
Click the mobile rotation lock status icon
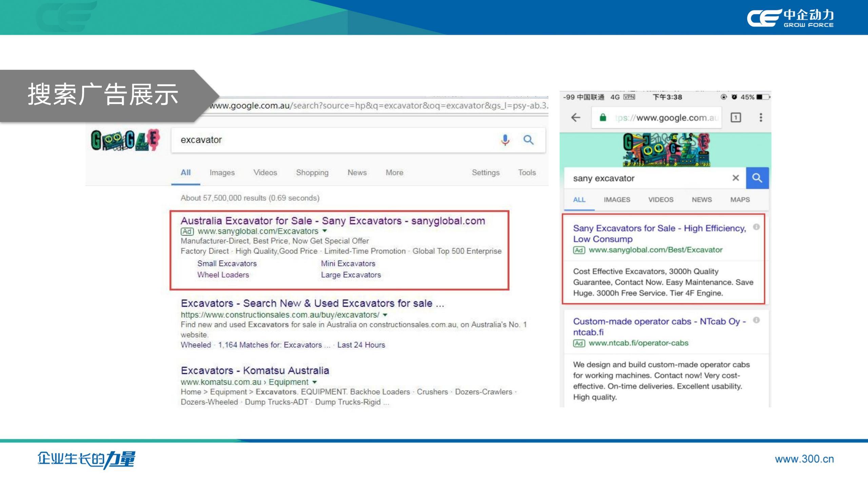[x=724, y=97]
